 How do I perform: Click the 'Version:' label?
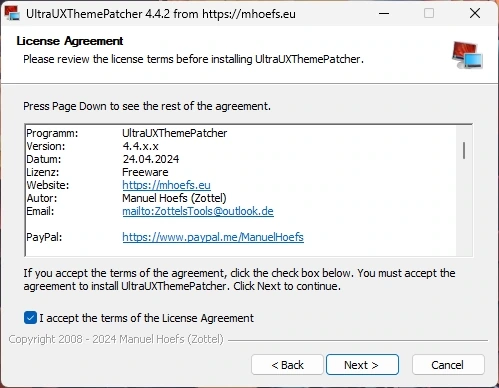pyautogui.click(x=46, y=146)
